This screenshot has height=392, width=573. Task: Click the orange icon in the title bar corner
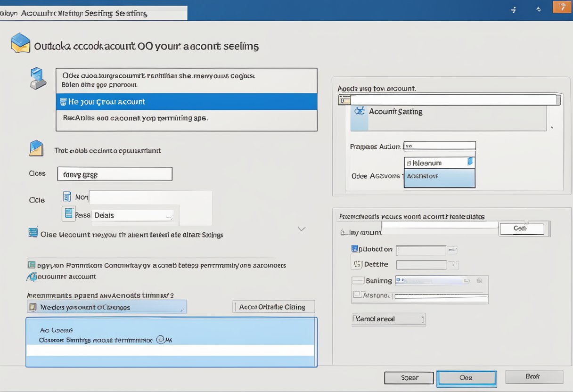pyautogui.click(x=562, y=7)
